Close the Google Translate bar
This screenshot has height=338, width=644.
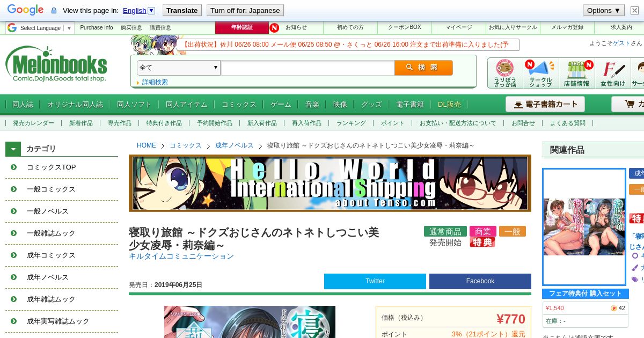[634, 10]
